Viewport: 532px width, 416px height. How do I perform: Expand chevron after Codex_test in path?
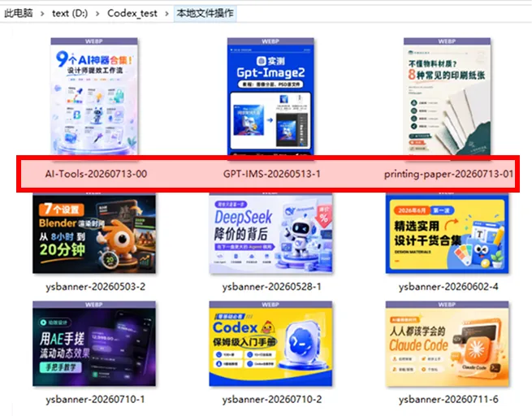[167, 14]
